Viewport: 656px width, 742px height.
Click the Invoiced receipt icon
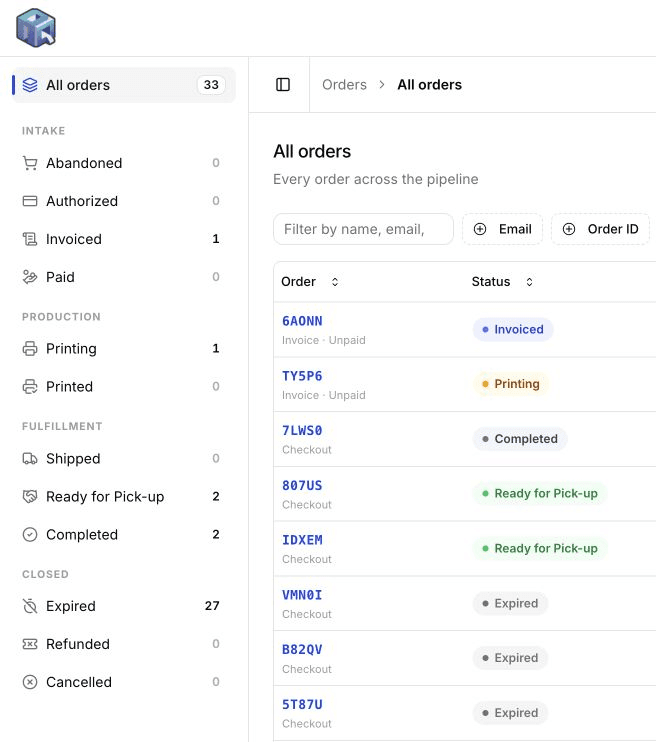click(30, 239)
